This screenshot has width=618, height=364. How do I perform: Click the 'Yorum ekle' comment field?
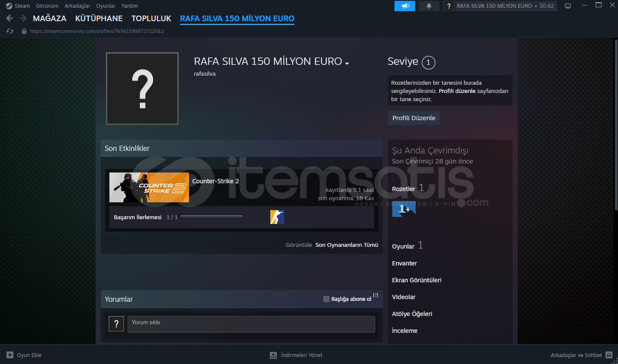pos(251,324)
